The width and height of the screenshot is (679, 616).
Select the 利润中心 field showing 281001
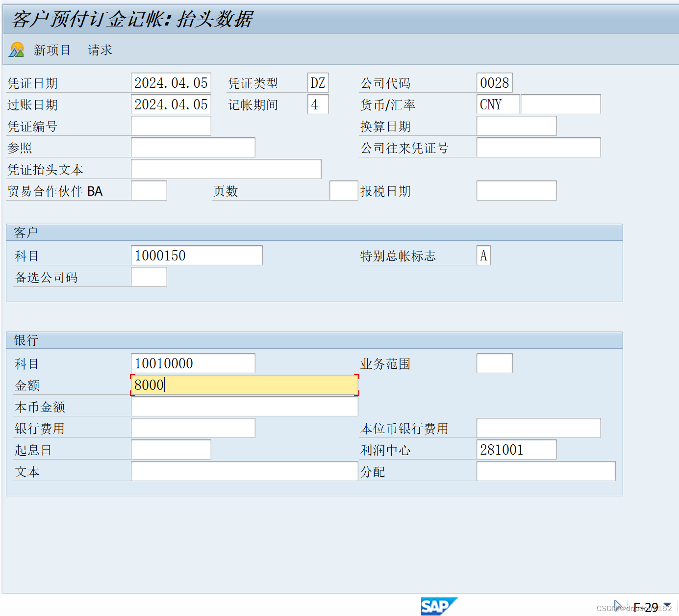516,449
